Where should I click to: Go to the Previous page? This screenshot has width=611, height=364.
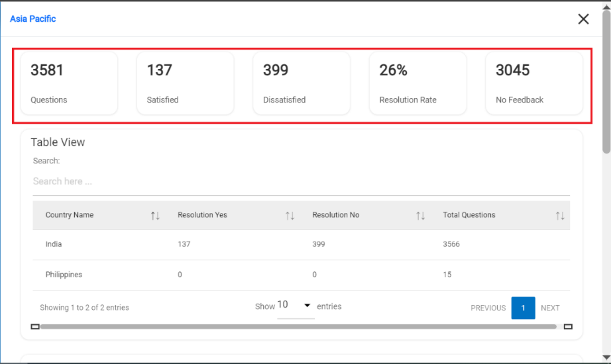[x=488, y=308]
